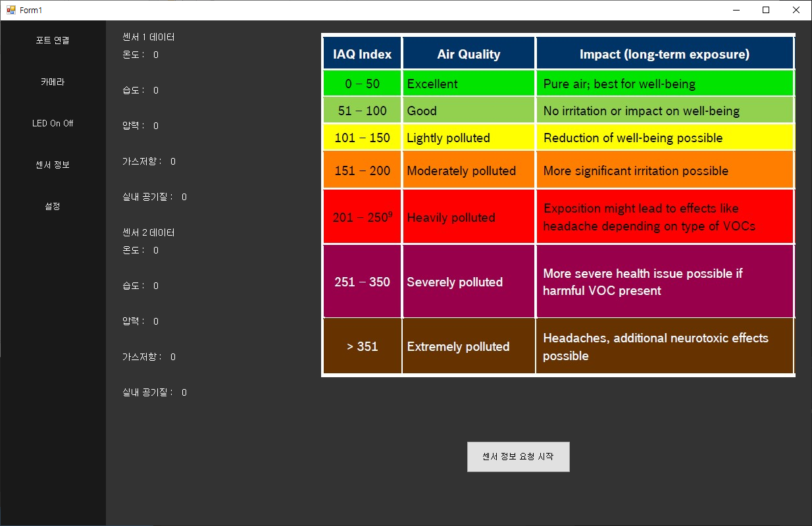
Task: Click the Moderately polluted cell
Action: tap(469, 171)
